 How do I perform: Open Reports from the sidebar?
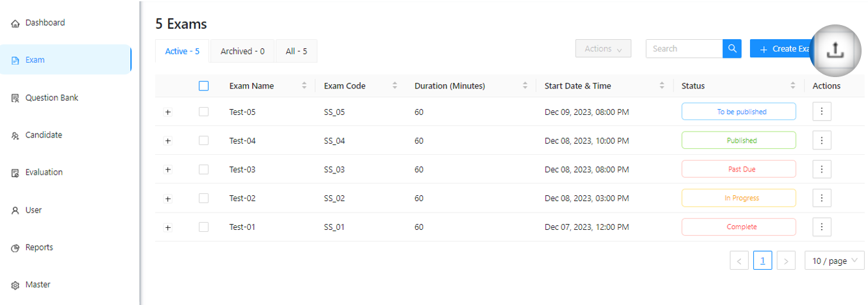click(39, 248)
